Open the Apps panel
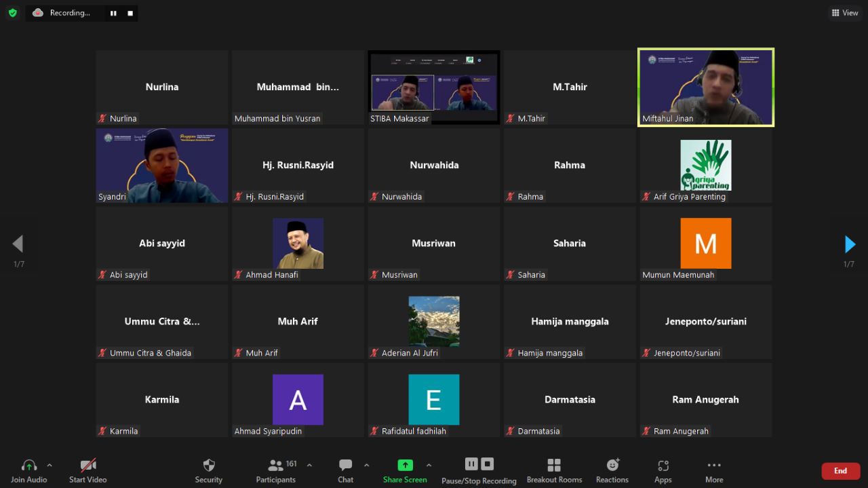This screenshot has height=488, width=868. (x=663, y=470)
